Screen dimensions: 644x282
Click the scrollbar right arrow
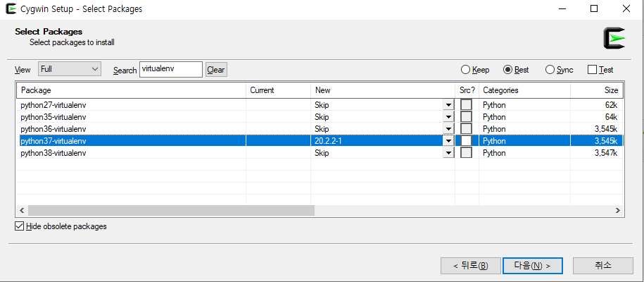[x=618, y=210]
